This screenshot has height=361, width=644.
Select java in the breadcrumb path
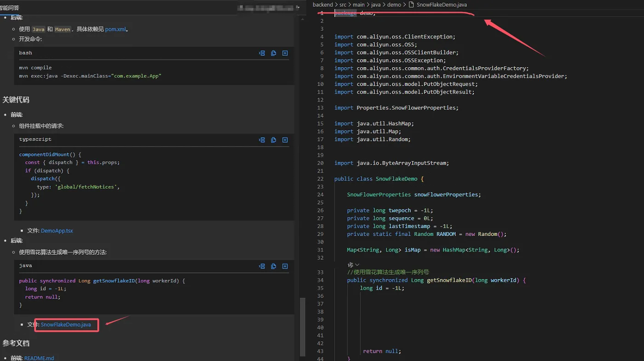[376, 5]
